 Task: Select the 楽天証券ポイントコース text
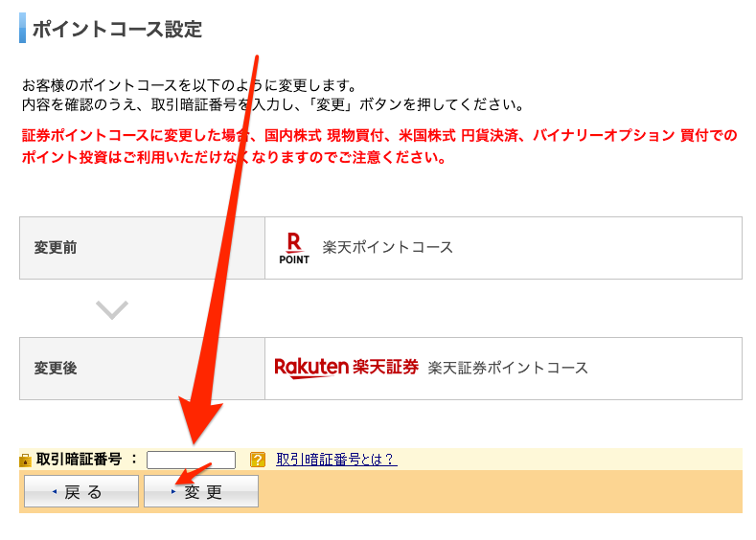coord(508,369)
